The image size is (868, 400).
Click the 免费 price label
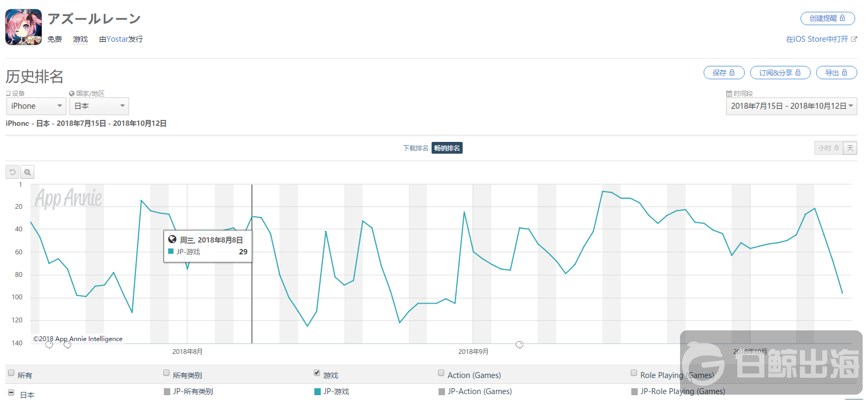tap(55, 39)
